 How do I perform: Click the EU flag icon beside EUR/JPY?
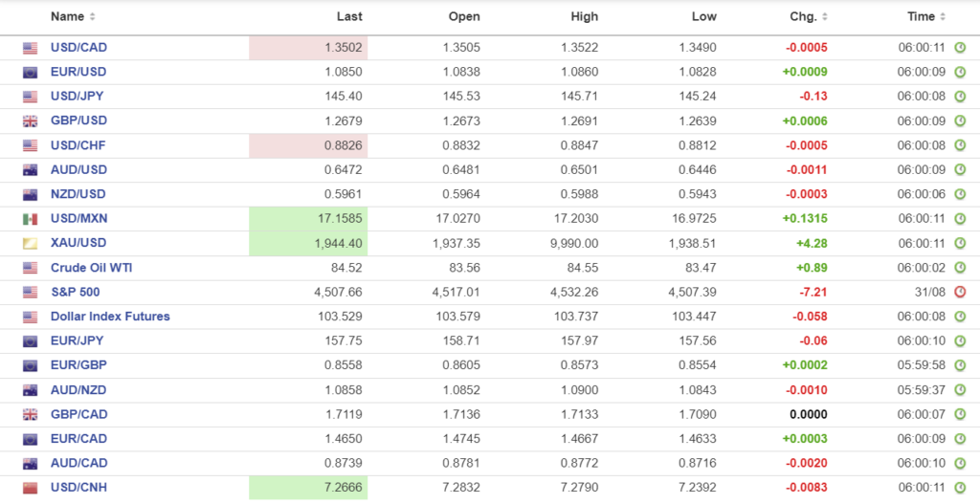[30, 341]
